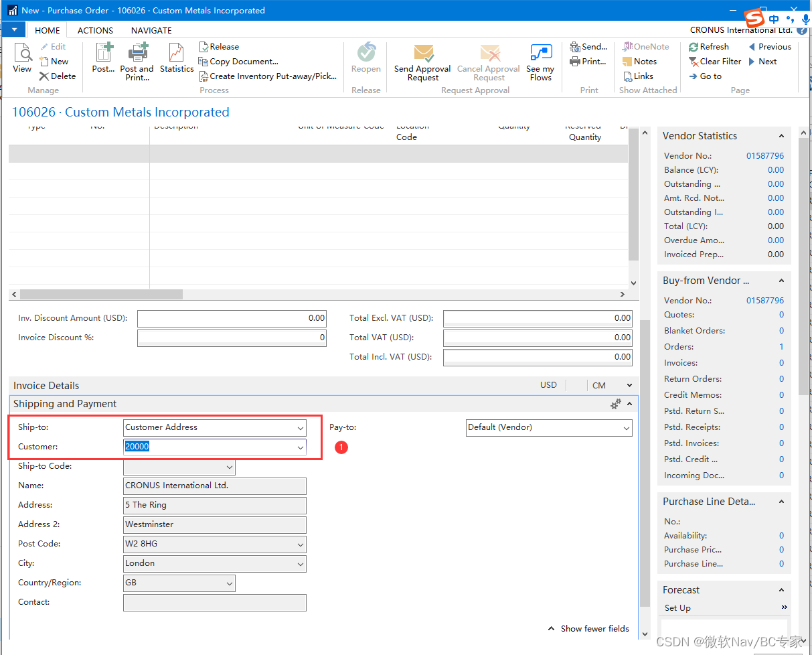Open the Statistics icon
812x655 pixels.
pos(177,60)
